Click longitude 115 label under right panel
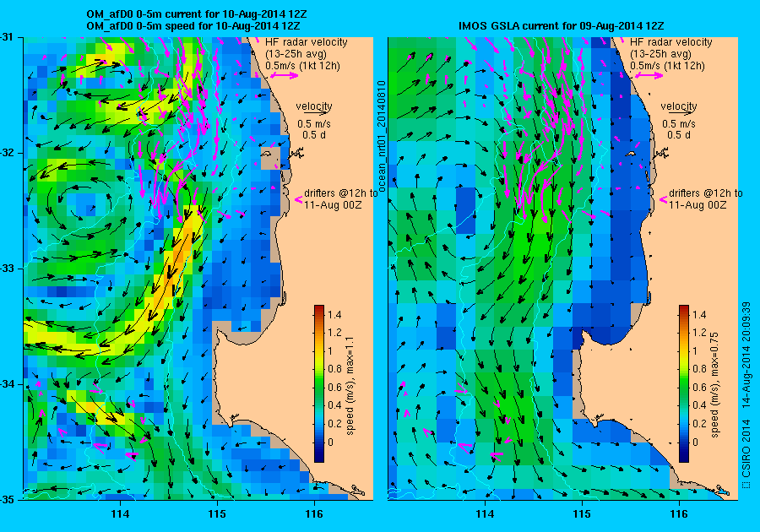Viewport: 760px width, 532px height. (x=582, y=514)
